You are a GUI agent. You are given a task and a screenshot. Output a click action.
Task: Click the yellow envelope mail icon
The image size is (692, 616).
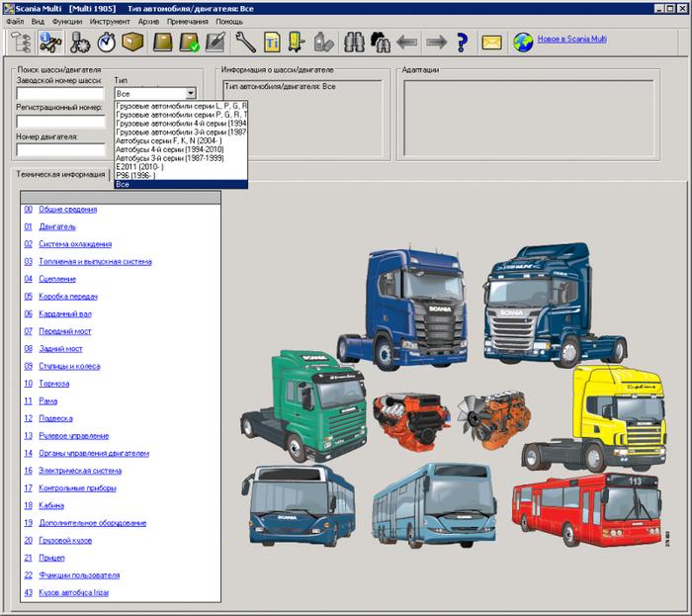491,43
